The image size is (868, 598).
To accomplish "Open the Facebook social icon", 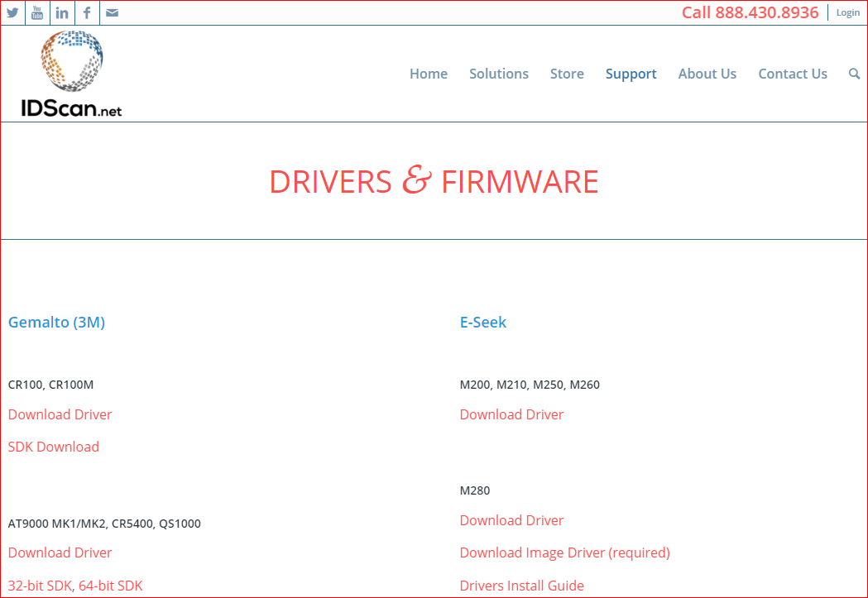I will point(87,12).
